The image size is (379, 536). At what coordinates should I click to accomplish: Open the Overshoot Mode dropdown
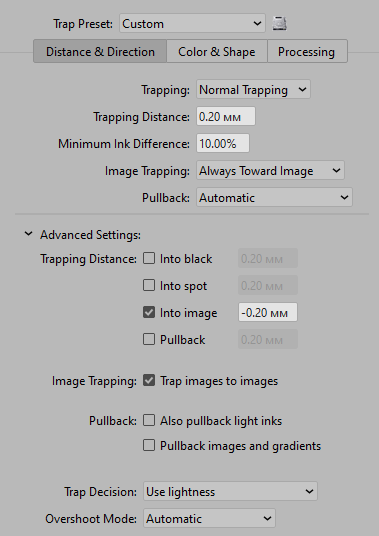tap(209, 519)
